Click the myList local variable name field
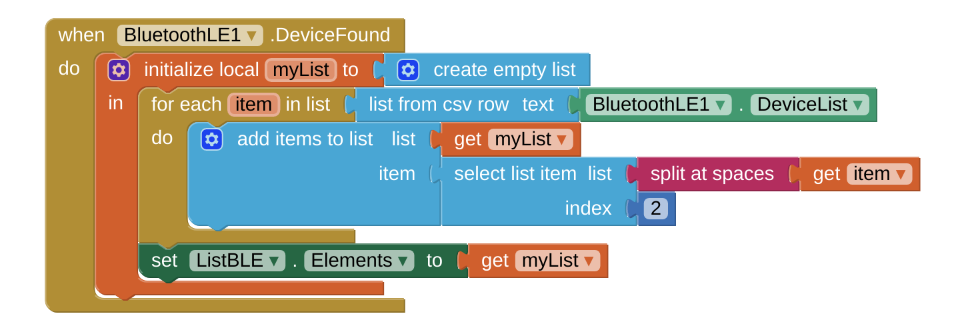 pos(301,70)
